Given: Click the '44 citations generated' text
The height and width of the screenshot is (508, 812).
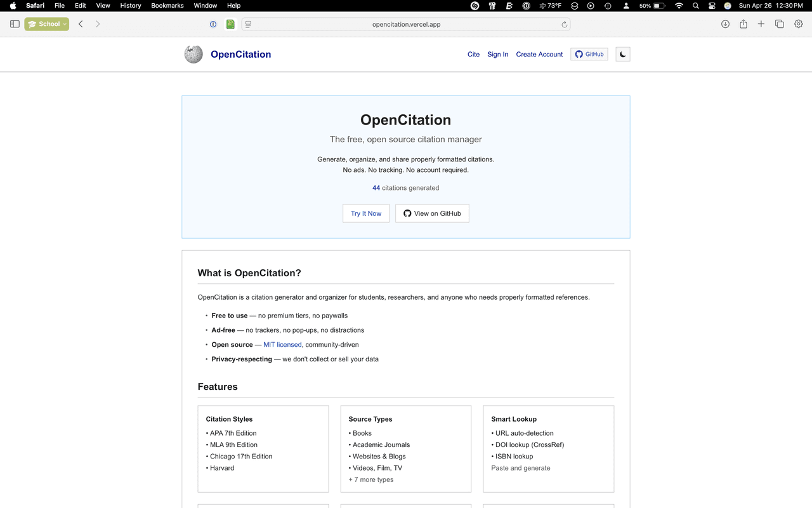Looking at the screenshot, I should click(x=406, y=188).
